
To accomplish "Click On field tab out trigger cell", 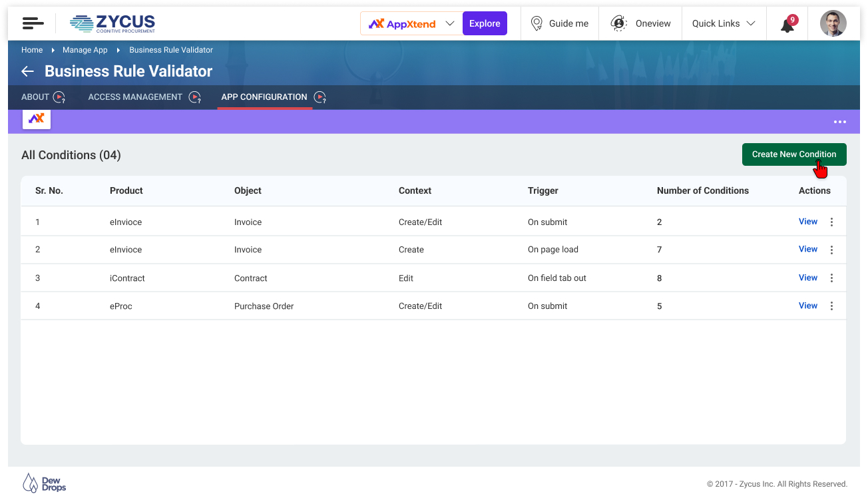I will [557, 278].
